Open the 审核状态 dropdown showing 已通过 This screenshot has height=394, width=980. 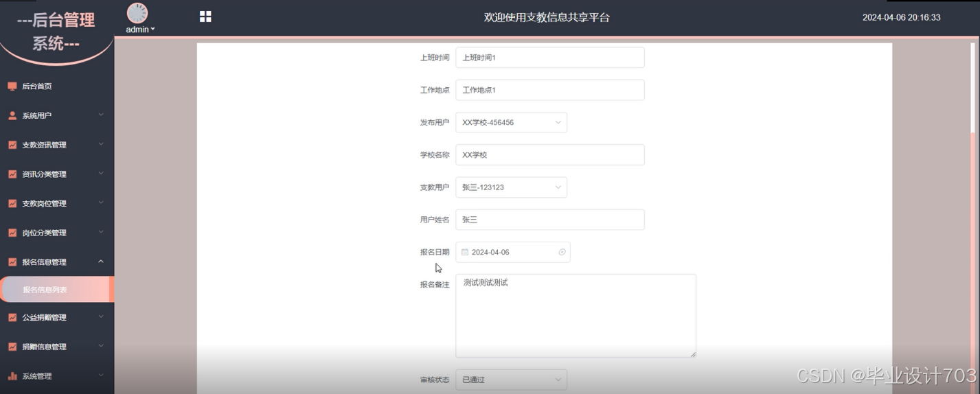(x=512, y=380)
